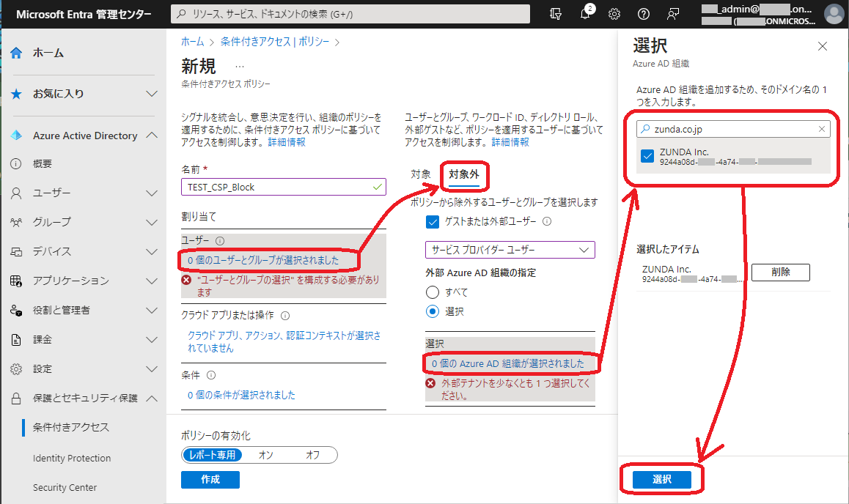The image size is (849, 504).
Task: Set policy state to オフ
Action: click(313, 456)
